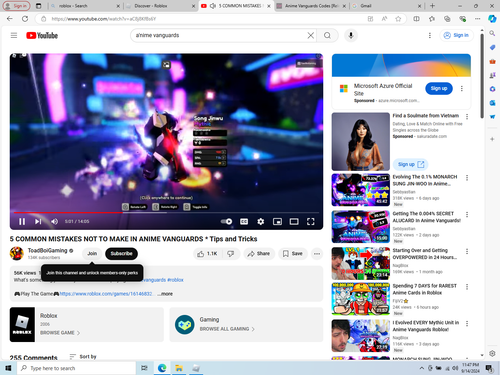Screen dimensions: 500x375
Task: Join the ToadBoiGaming channel membership
Action: [x=92, y=254]
